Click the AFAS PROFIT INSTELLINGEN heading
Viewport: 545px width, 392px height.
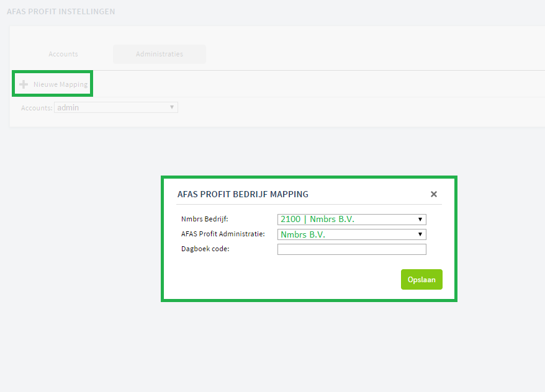tap(61, 11)
